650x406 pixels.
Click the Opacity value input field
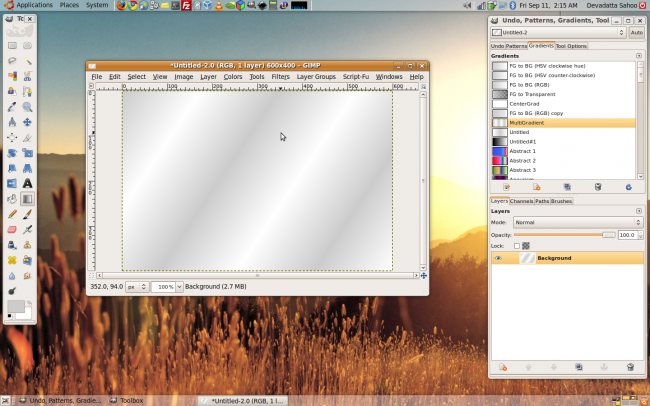628,235
